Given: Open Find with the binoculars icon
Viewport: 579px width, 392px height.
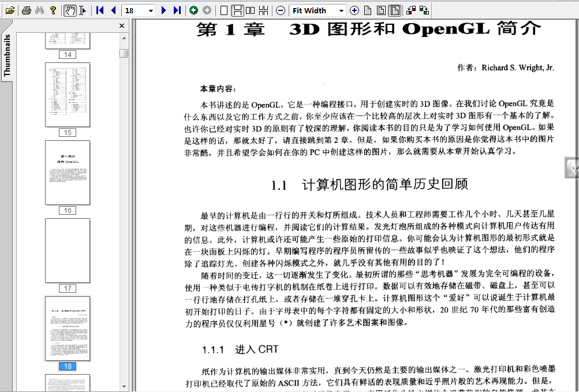Looking at the screenshot, I should point(39,10).
